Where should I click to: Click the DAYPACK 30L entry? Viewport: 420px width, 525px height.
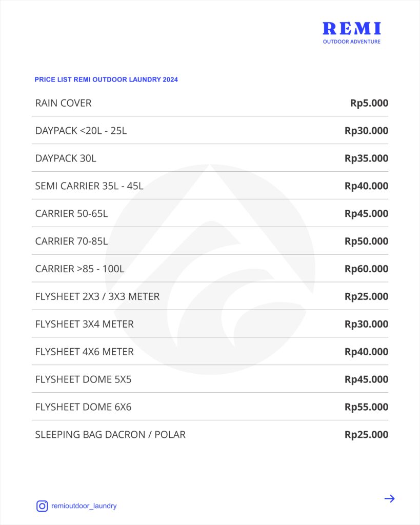click(x=210, y=158)
